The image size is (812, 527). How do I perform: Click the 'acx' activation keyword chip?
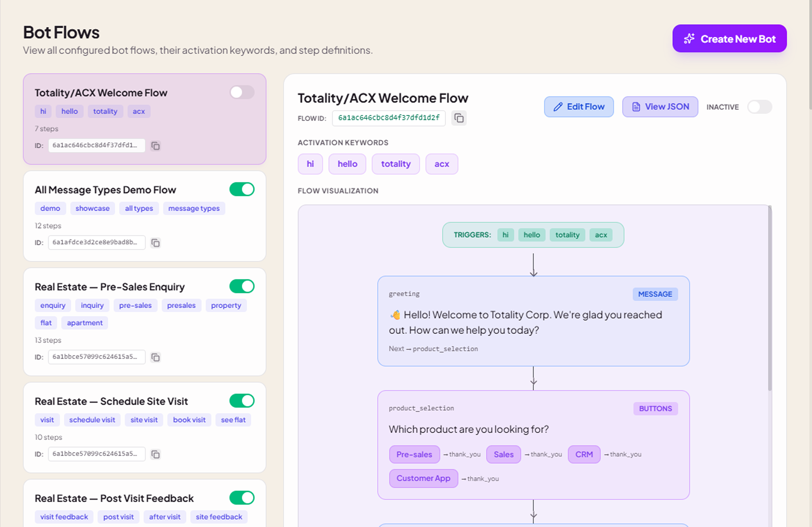[x=441, y=164]
